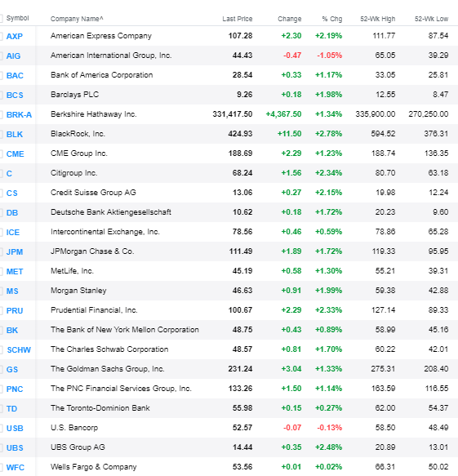
Task: Select "American International Group, Inc." name cell
Action: (111, 56)
